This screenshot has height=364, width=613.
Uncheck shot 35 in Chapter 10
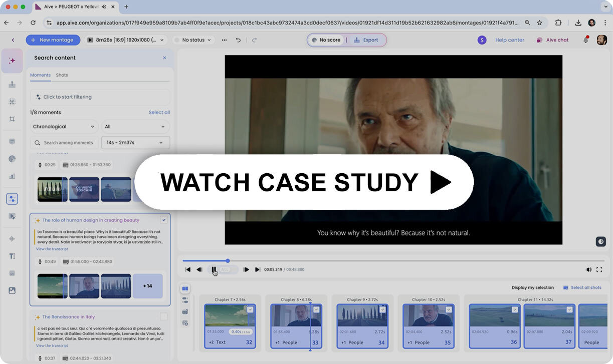coord(449,310)
